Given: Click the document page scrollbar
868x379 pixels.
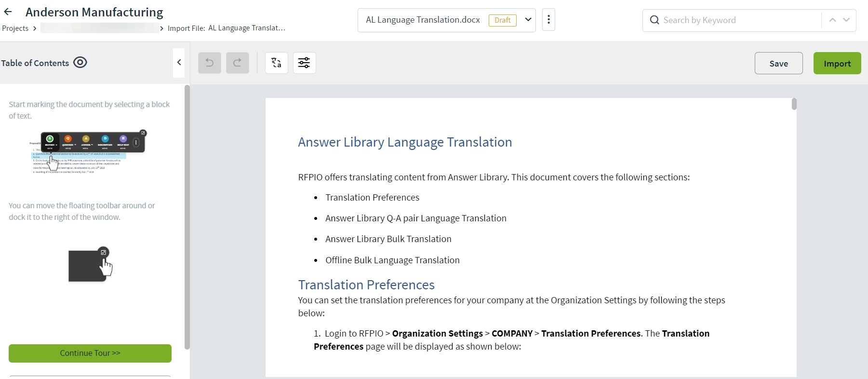Looking at the screenshot, I should tap(794, 104).
